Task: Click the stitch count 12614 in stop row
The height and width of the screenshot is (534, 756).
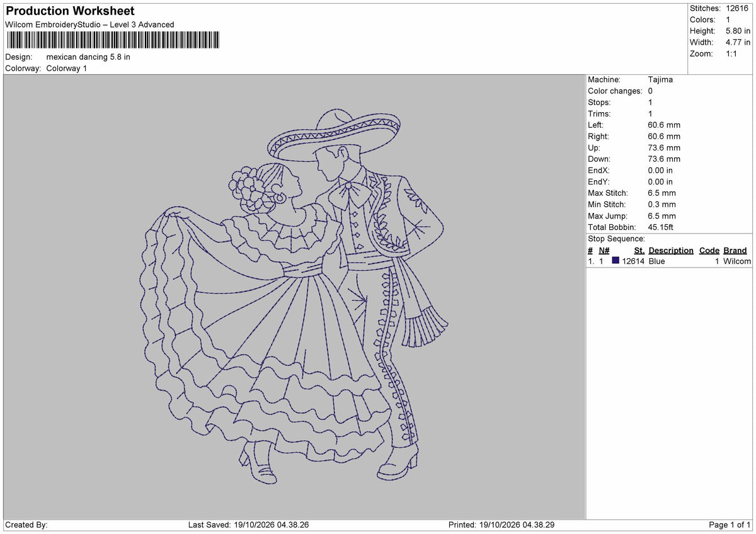Action: (633, 261)
